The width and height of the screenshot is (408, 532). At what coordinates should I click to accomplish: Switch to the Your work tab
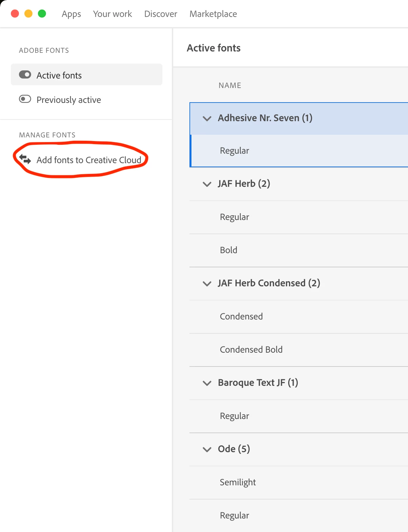(x=113, y=14)
